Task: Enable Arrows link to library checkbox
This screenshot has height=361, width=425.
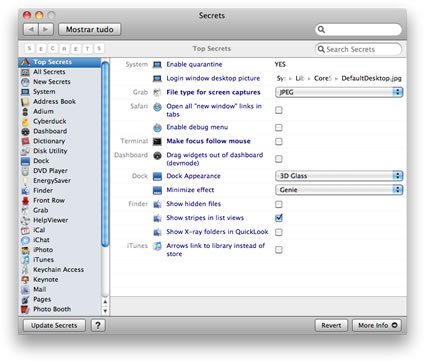Action: click(279, 250)
